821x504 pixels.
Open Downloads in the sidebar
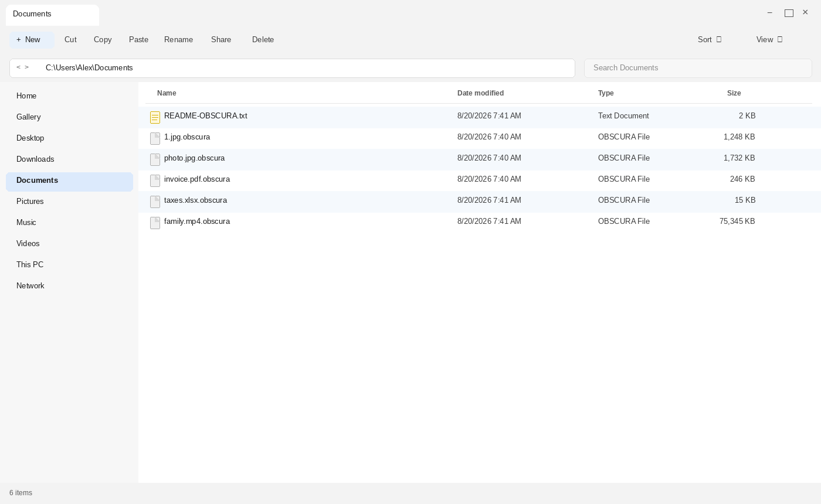click(69, 159)
